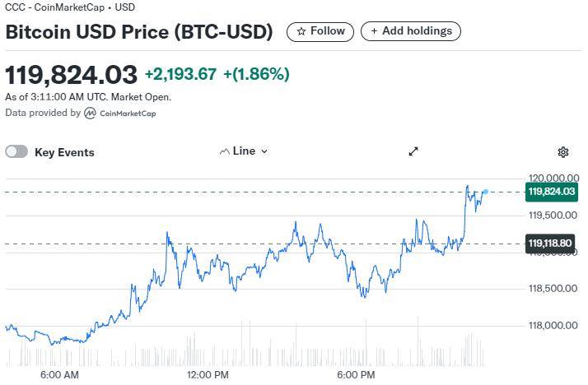Viewport: 588px width, 385px height.
Task: Click the Add holdings button label
Action: [417, 31]
